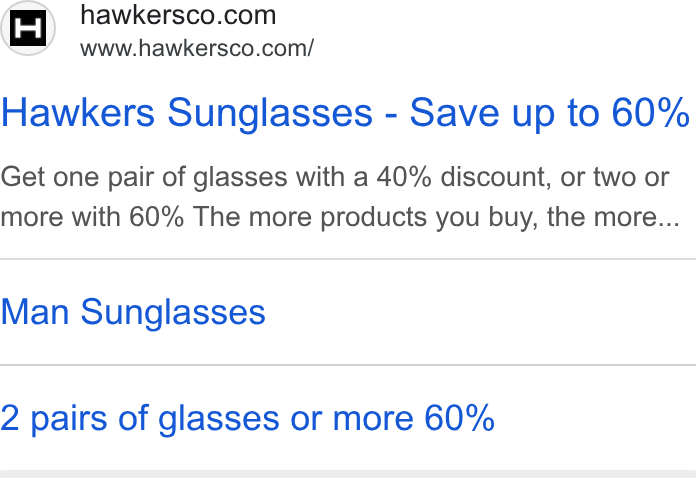Click the 'Save up to 60%' headline portion
Viewport: 696px width, 478px height.
coord(550,113)
